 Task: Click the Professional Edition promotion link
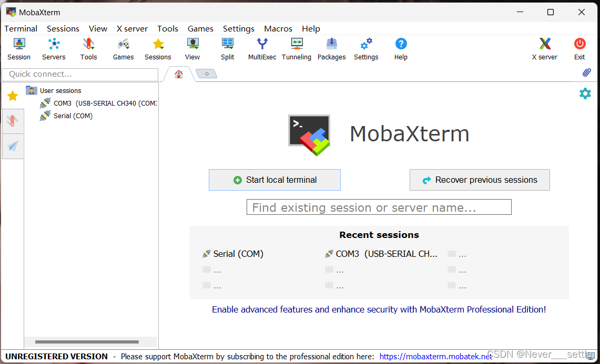(379, 309)
